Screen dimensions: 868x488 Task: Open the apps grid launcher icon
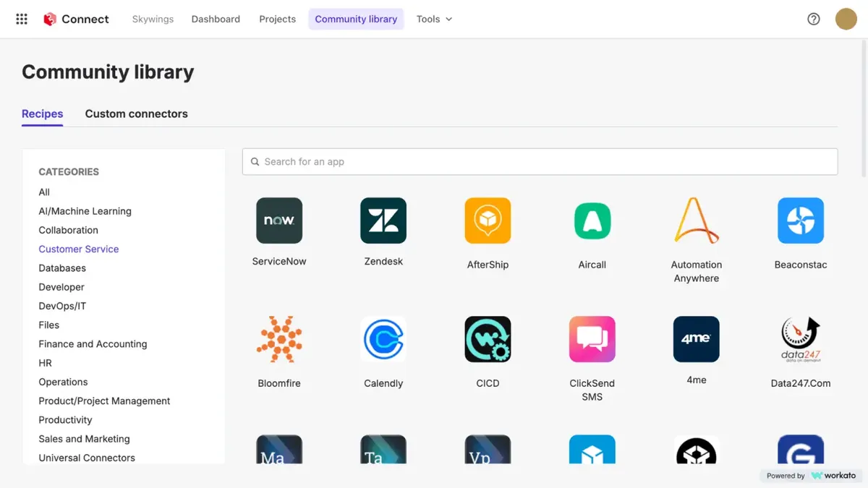[x=22, y=20]
